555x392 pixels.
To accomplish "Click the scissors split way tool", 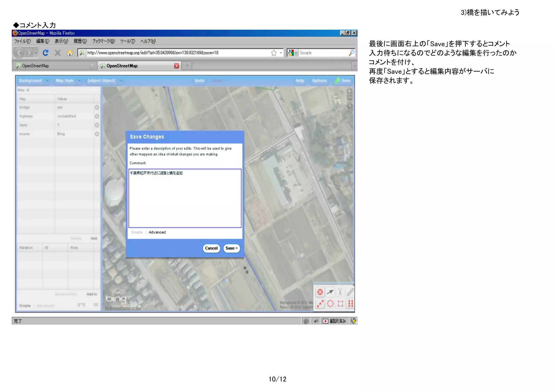I will (x=340, y=292).
